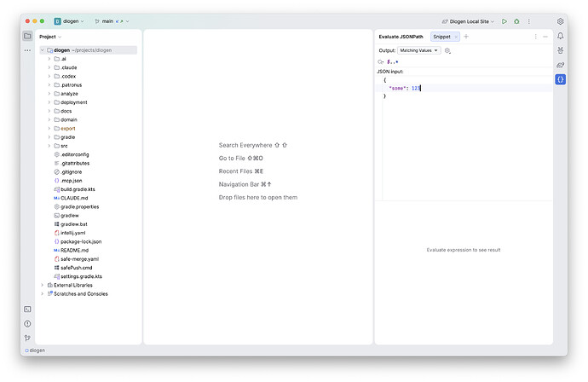This screenshot has height=382, width=588.
Task: Debug Diogen Local Site configuration
Action: click(x=516, y=21)
